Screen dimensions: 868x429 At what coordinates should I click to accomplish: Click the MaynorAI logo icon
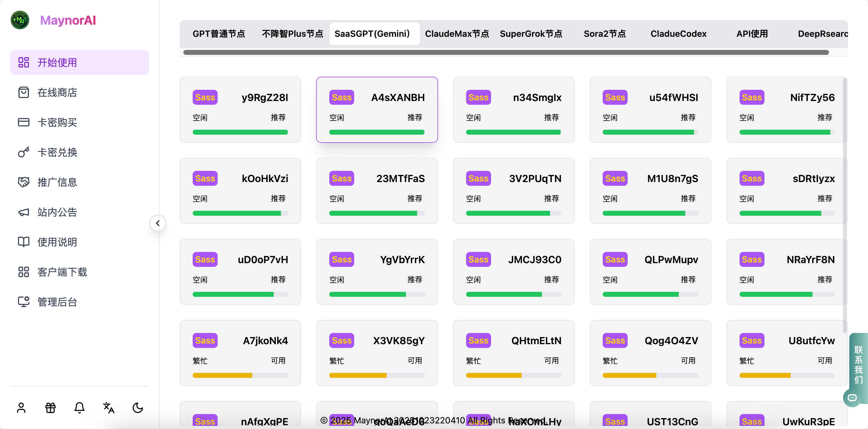[x=20, y=20]
